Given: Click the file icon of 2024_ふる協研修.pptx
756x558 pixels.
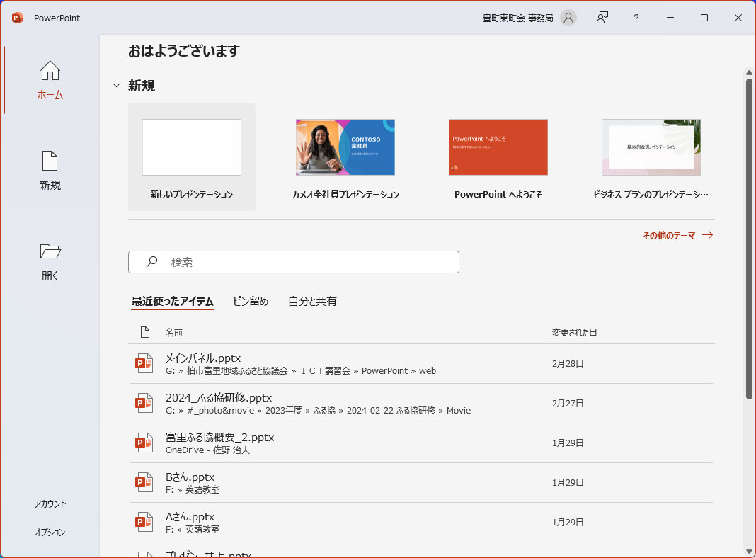Looking at the screenshot, I should tap(144, 403).
